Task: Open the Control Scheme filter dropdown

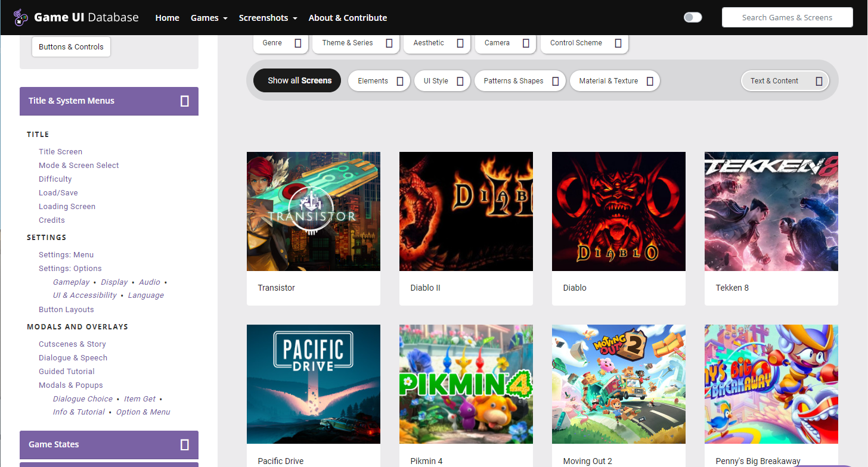Action: click(x=584, y=43)
